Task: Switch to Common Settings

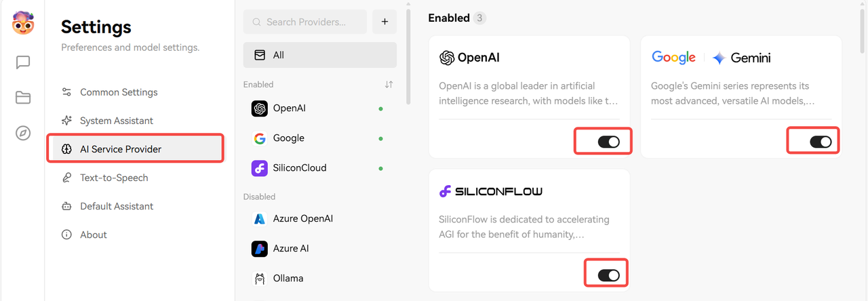Action: pyautogui.click(x=119, y=92)
